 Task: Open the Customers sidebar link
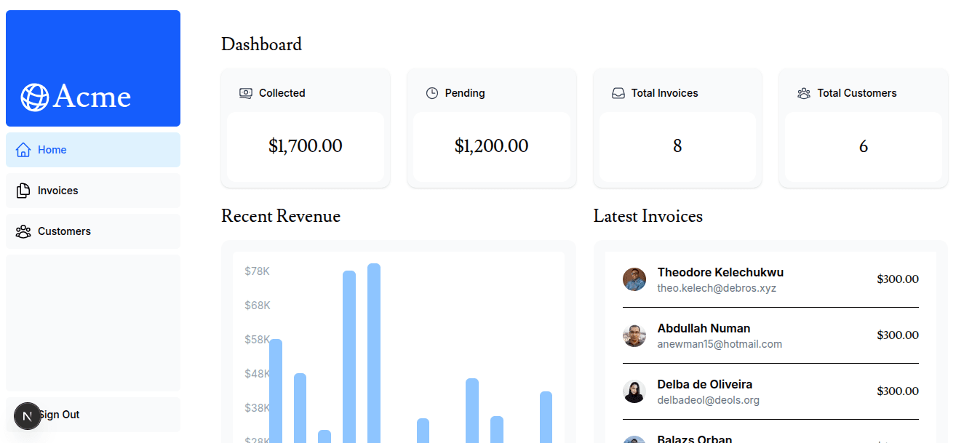[x=93, y=231]
